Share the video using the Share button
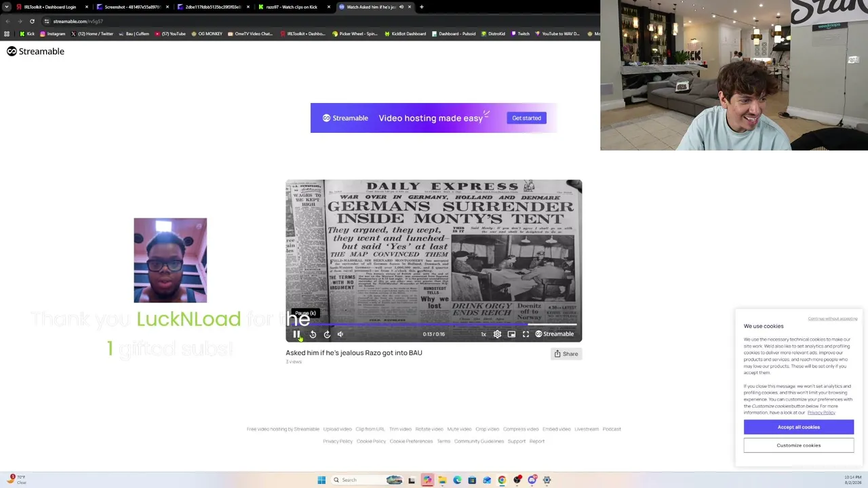The height and width of the screenshot is (488, 868). pyautogui.click(x=566, y=354)
